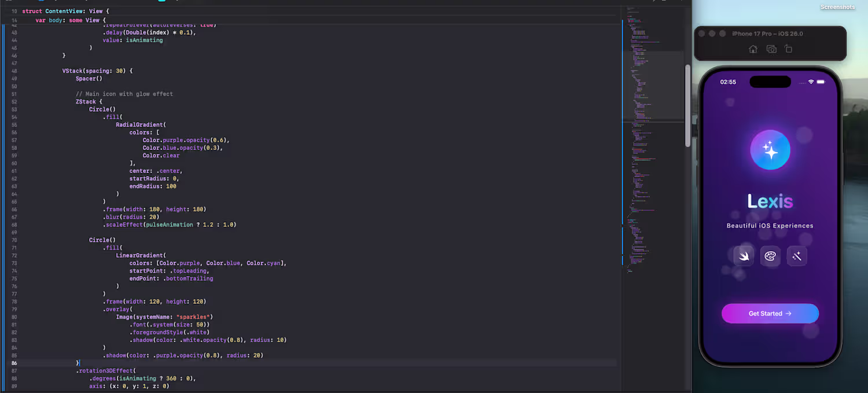Click the ZStack { line
868x393 pixels.
(x=89, y=101)
